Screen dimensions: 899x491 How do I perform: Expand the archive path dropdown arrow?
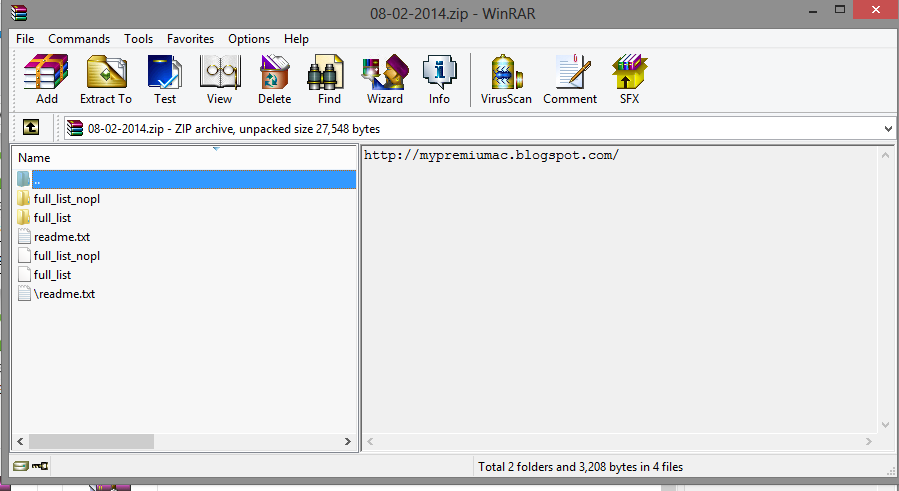tap(888, 128)
